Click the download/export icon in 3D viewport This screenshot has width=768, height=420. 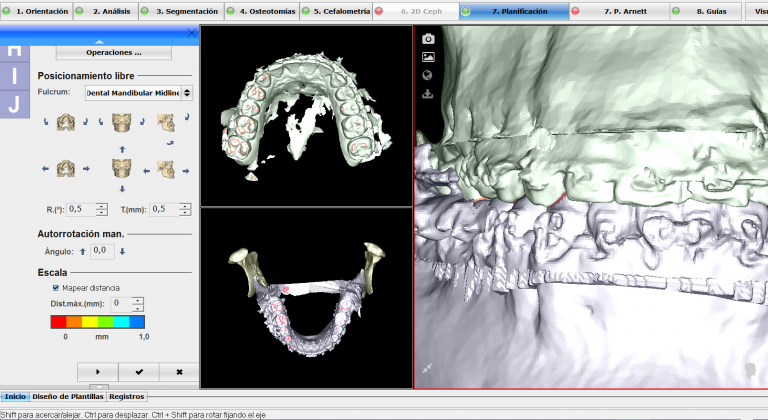pyautogui.click(x=428, y=93)
